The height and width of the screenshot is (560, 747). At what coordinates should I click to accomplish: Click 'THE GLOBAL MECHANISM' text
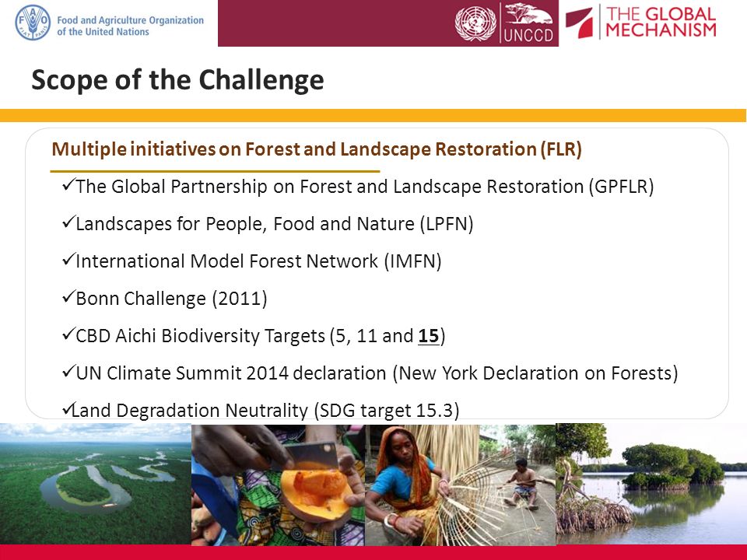pos(661,22)
